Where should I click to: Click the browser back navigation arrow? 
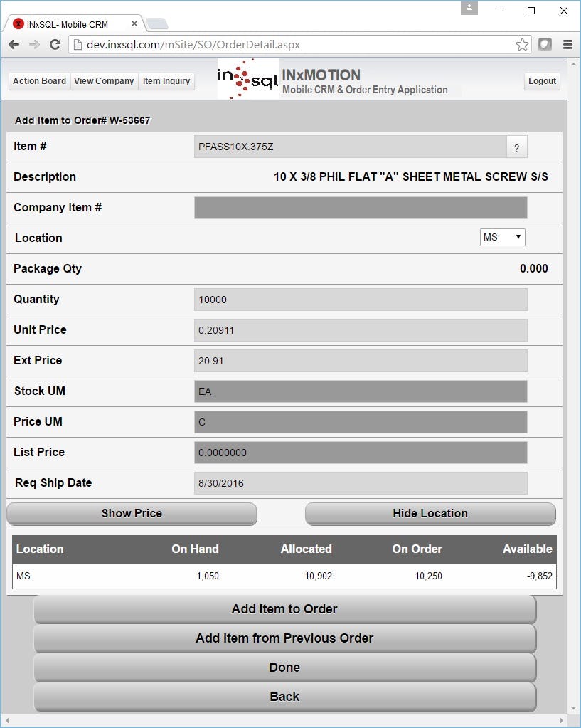point(13,43)
